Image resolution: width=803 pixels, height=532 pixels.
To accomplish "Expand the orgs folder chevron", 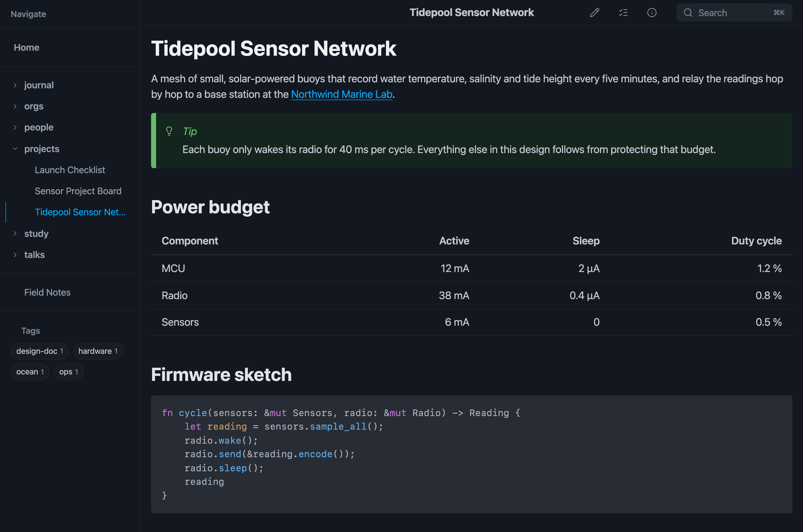I will [x=15, y=106].
